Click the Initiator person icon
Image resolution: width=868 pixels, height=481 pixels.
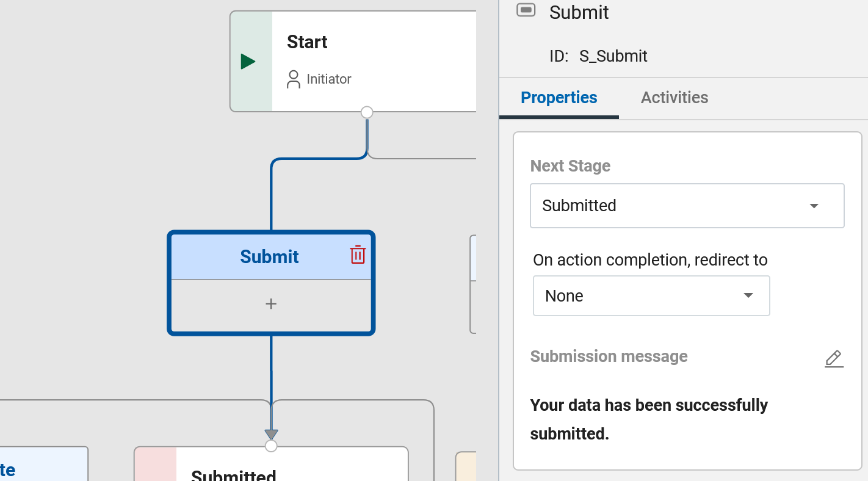point(293,79)
